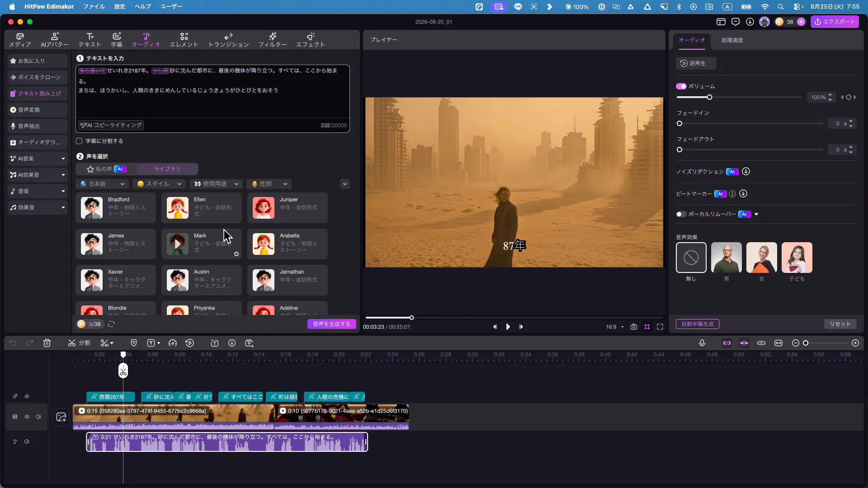Expand the vocal remover options arrow

756,214
